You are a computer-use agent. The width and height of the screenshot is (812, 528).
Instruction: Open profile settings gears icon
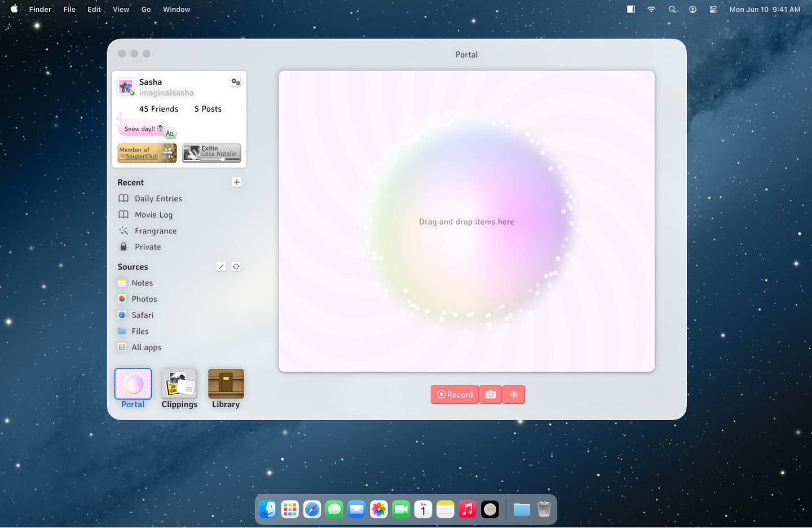point(236,82)
